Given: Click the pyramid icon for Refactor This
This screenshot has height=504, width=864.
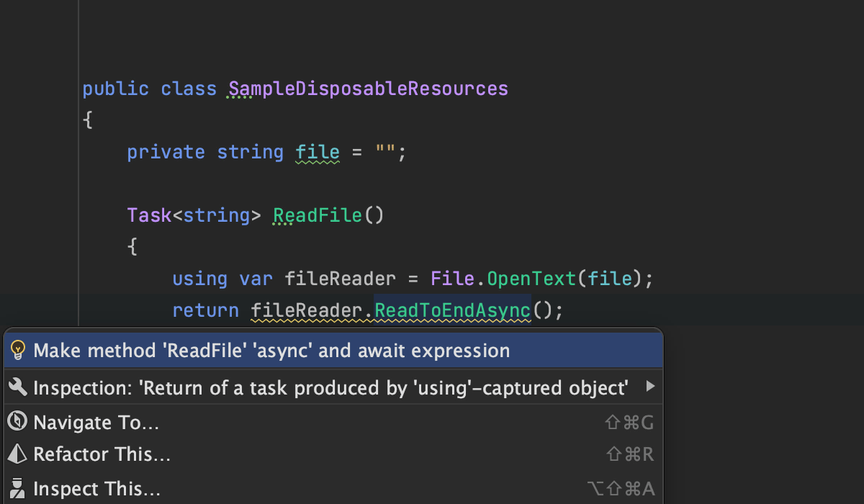Looking at the screenshot, I should coord(18,454).
